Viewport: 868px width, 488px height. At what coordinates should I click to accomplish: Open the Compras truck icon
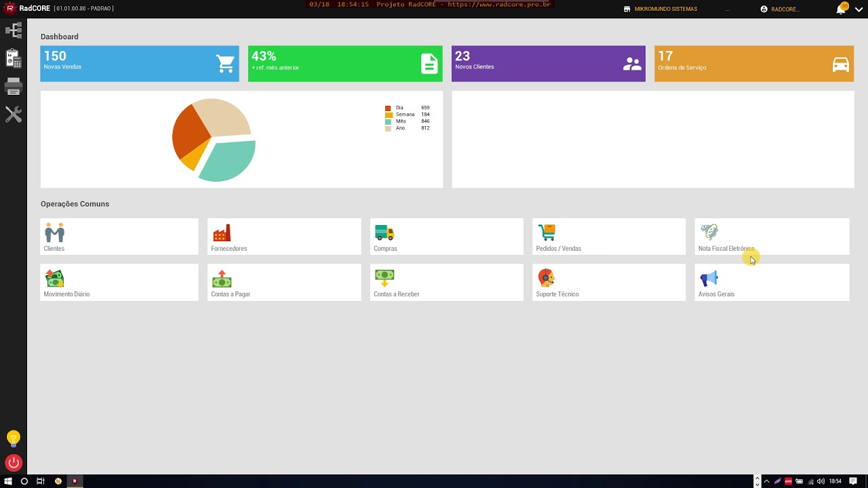point(384,232)
